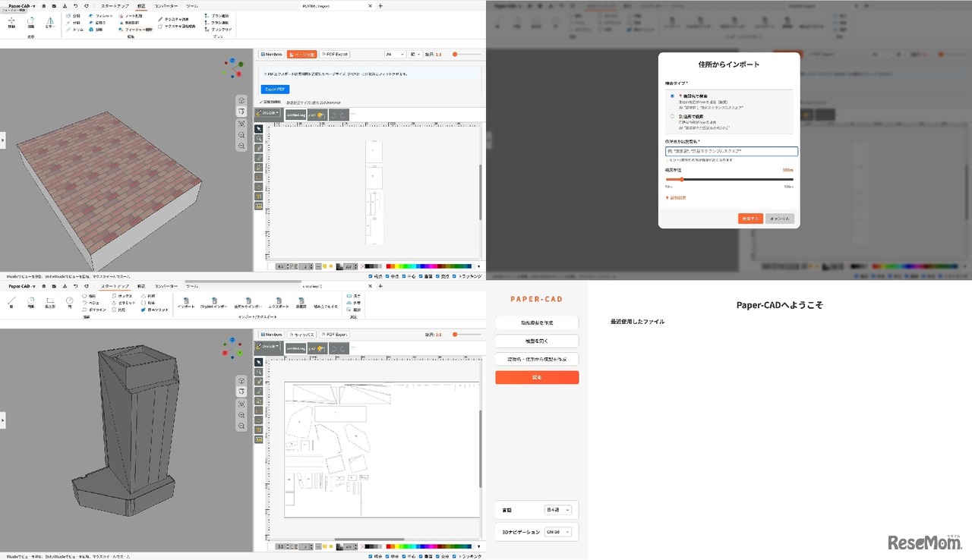Click the CityGMLインポート icon
Image resolution: width=972 pixels, height=560 pixels.
(213, 302)
